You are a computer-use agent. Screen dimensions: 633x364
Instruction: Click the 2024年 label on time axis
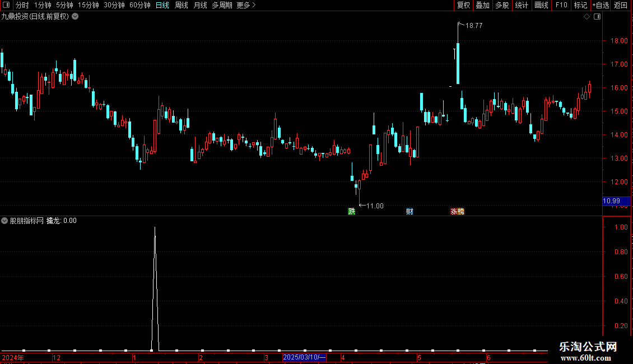tap(13, 357)
